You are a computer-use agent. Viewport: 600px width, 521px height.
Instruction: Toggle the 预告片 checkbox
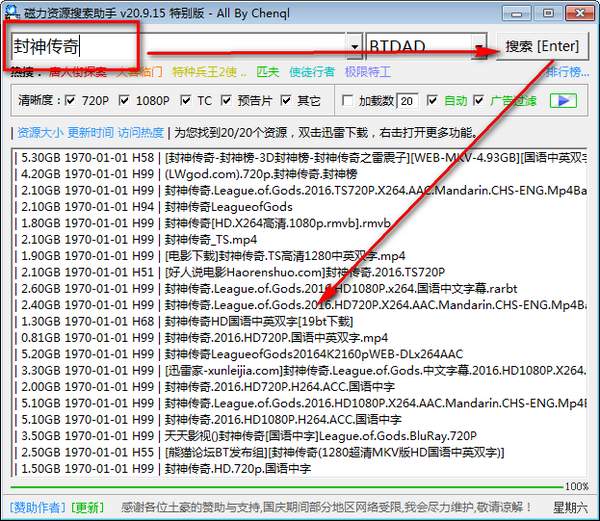coord(226,101)
